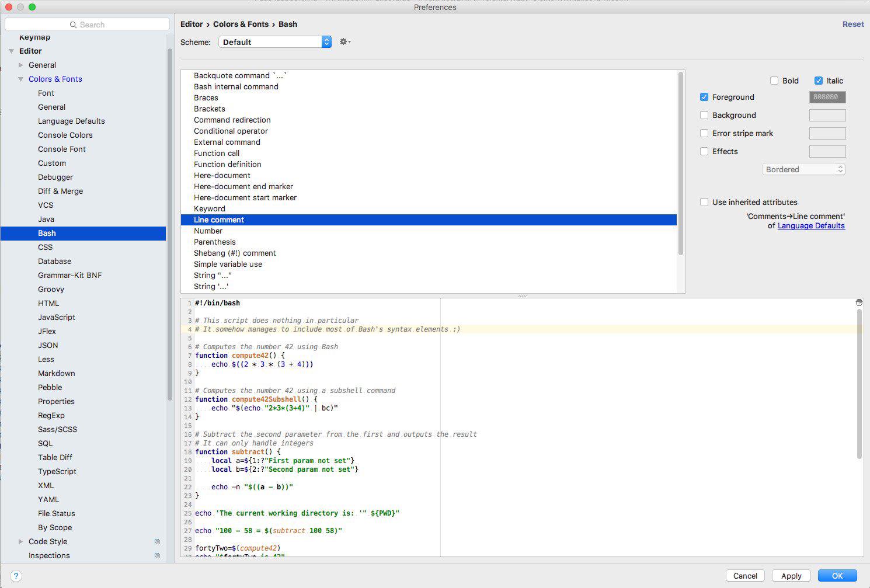Viewport: 870px width, 588px height.
Task: Enable the Error stripe mark checkbox
Action: 704,133
